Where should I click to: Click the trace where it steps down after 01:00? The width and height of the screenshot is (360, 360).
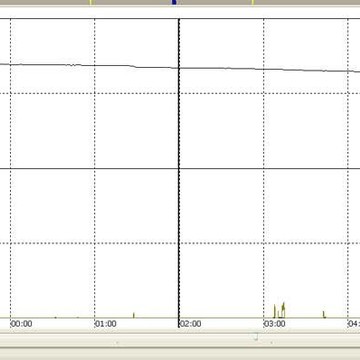click(134, 66)
